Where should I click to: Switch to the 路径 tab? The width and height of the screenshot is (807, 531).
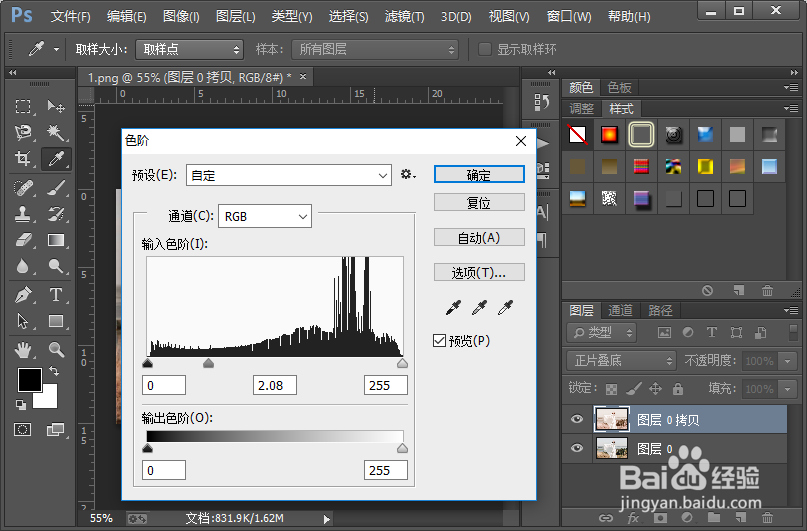[x=660, y=310]
